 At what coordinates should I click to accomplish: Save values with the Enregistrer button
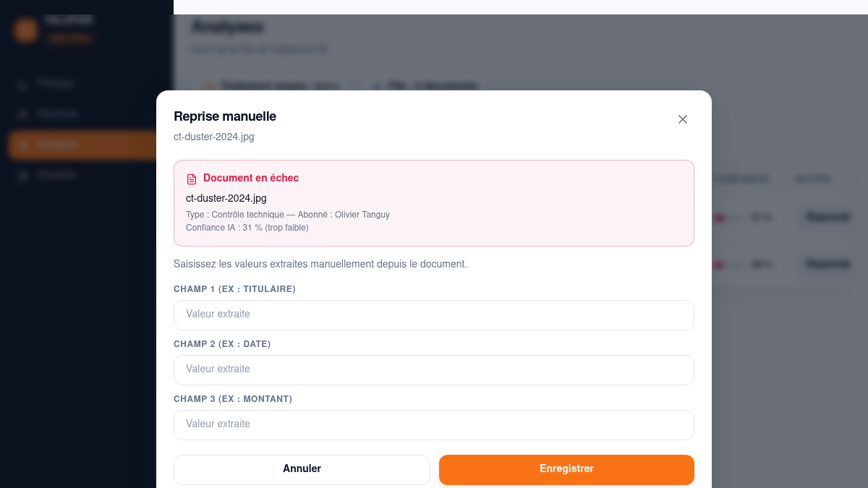[566, 469]
